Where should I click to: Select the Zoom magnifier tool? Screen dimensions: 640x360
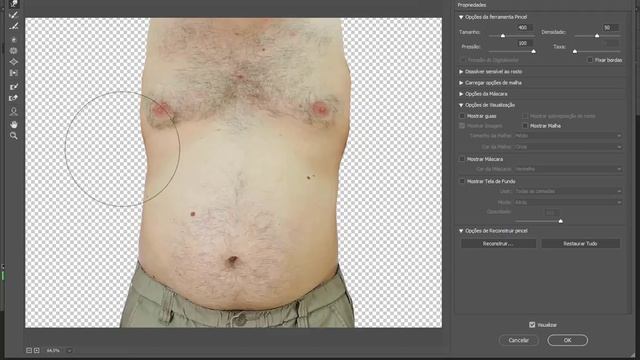click(13, 136)
